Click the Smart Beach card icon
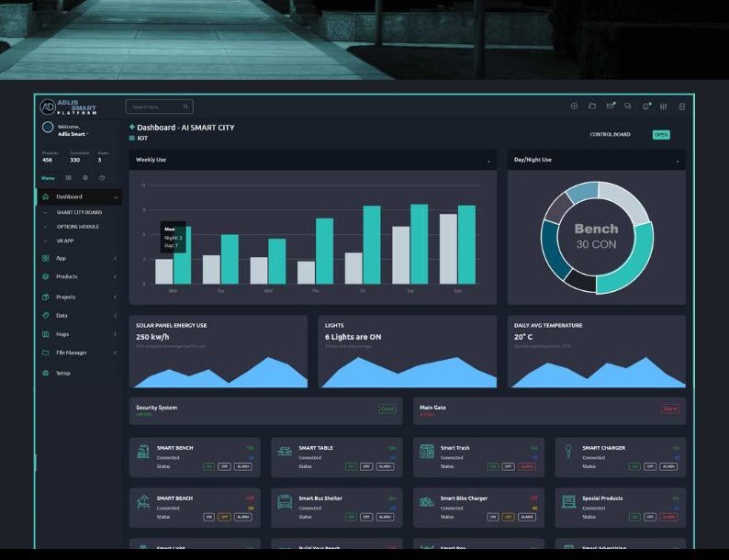This screenshot has height=560, width=729. pos(143,502)
